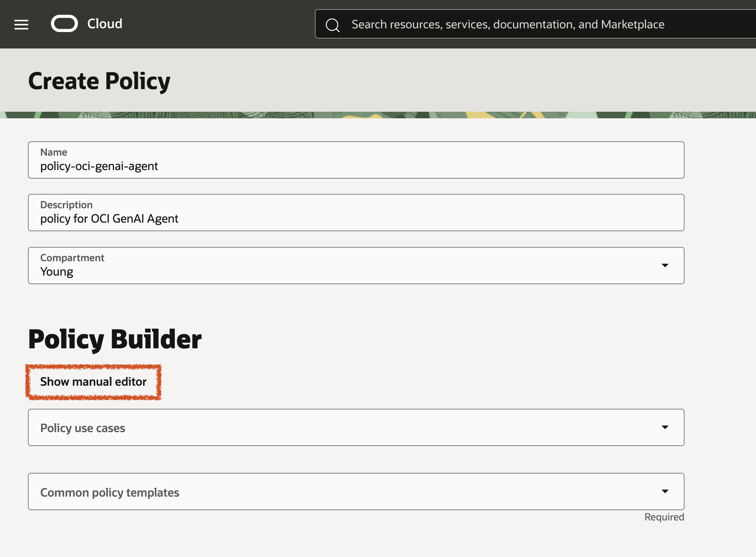The image size is (756, 557).
Task: Click the Create Policy page heading
Action: pyautogui.click(x=99, y=81)
